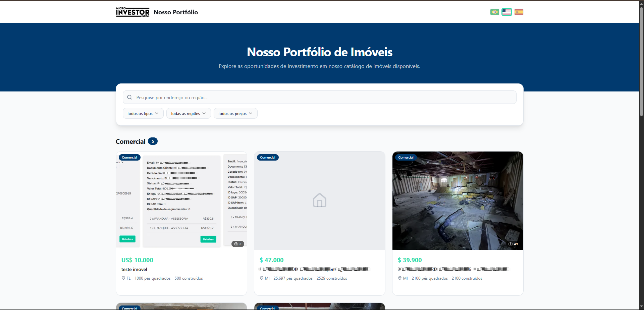Expand the Todos os preços filter

coord(236,113)
